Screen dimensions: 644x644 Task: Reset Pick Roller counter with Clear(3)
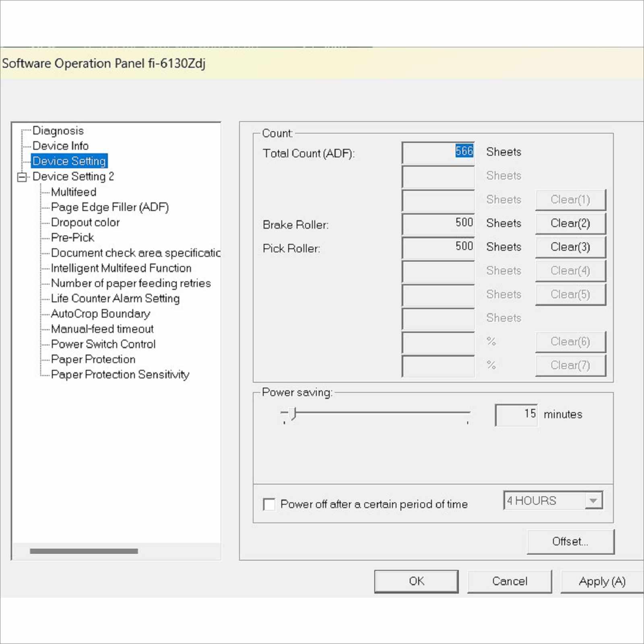tap(570, 247)
